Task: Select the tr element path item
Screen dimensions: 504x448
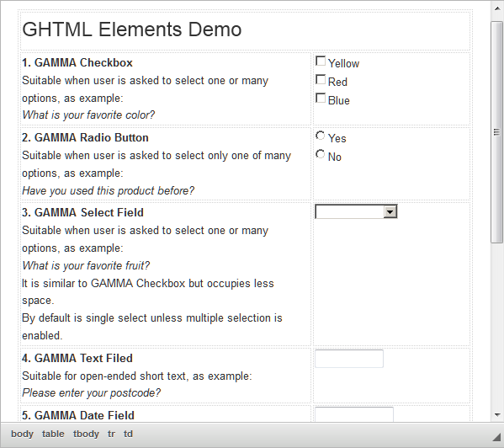Action: 111,434
